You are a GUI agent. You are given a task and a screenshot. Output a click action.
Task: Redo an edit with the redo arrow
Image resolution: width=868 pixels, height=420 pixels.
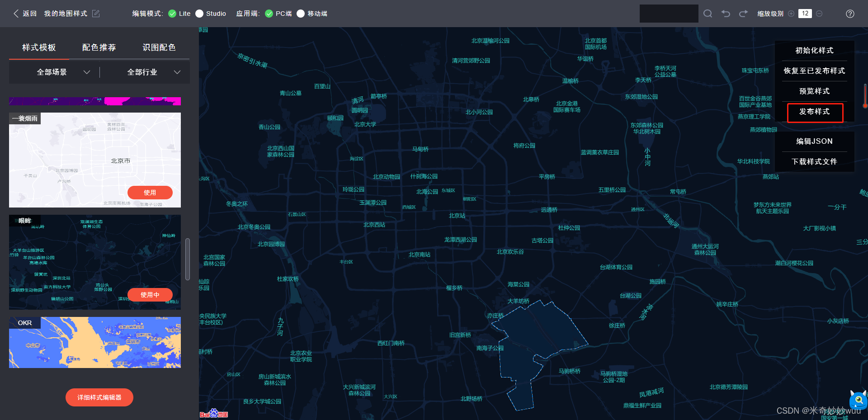[x=743, y=14]
